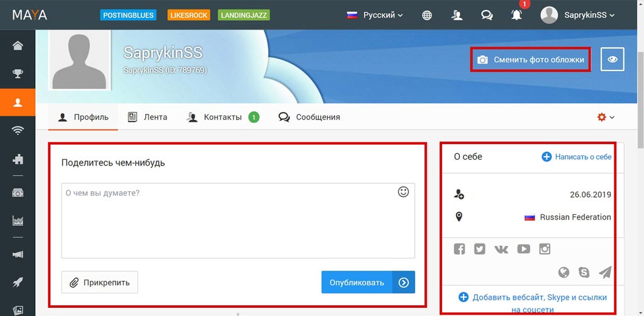This screenshot has width=644, height=316.
Task: Click the VK social network icon
Action: click(x=501, y=249)
